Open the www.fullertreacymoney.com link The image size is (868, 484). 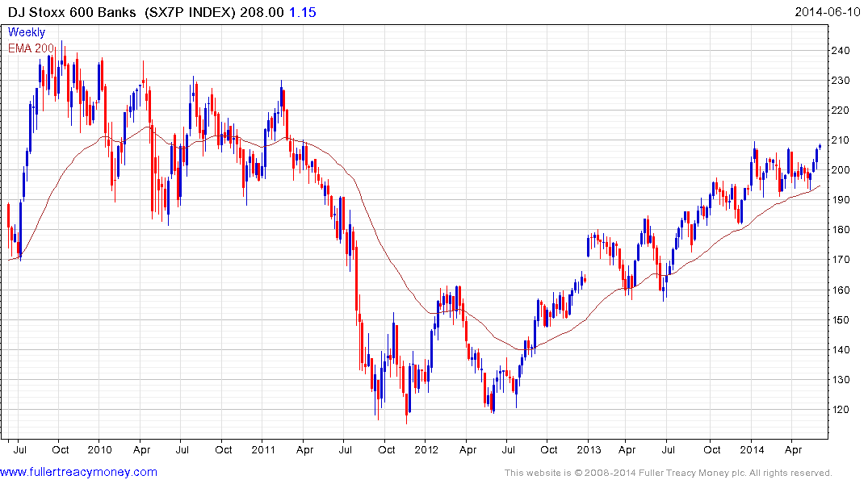(78, 472)
